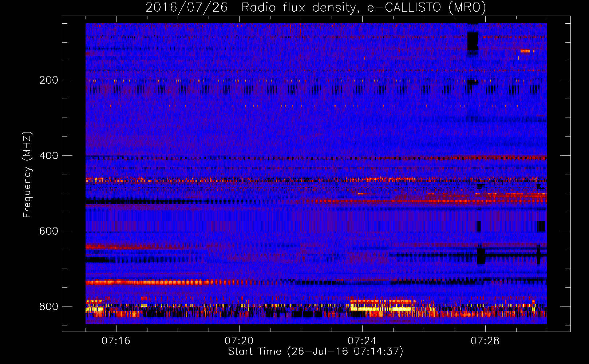Click the 'Start Time (26-Jul-16 07:14:37)' x-axis label
Image resolution: width=589 pixels, height=364 pixels.
coord(316,352)
